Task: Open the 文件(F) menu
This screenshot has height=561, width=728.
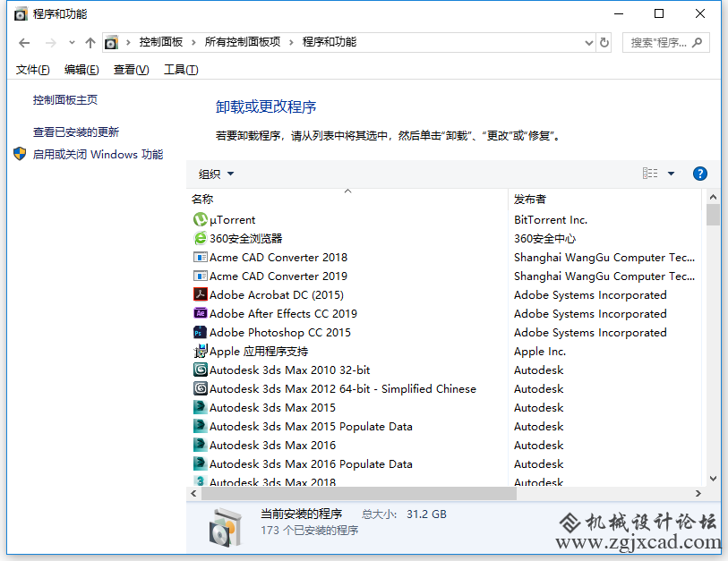Action: point(32,70)
